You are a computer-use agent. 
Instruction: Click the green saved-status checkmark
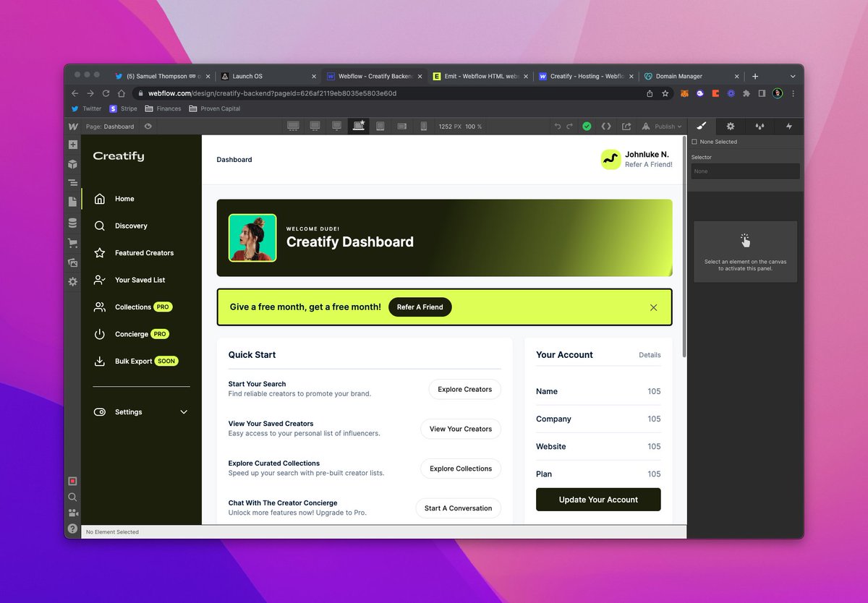pyautogui.click(x=587, y=127)
